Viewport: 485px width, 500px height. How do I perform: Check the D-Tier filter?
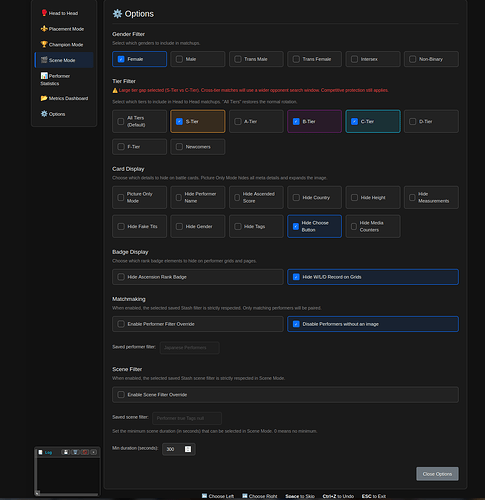(431, 121)
